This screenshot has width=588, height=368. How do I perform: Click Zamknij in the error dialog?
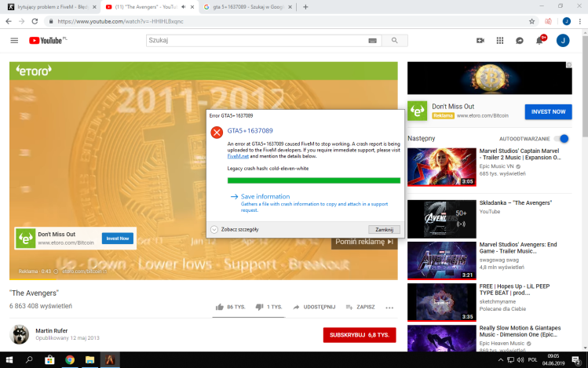tap(385, 229)
